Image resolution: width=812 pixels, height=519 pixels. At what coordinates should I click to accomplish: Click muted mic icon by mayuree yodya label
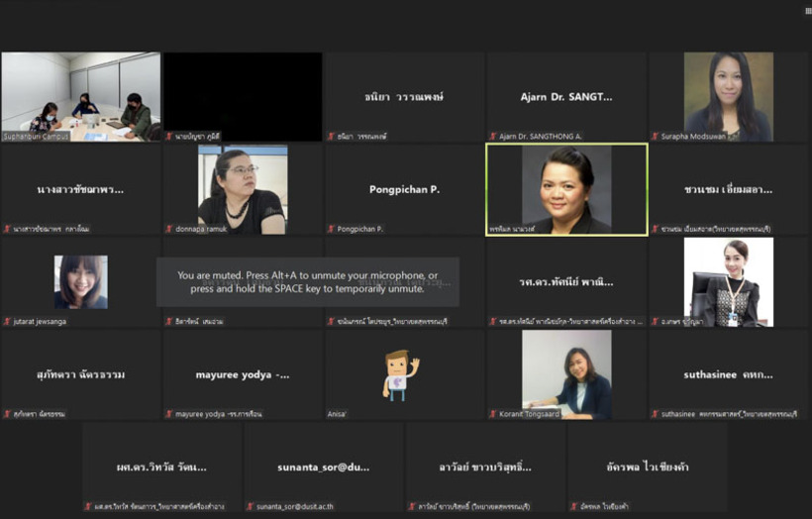[x=169, y=414]
